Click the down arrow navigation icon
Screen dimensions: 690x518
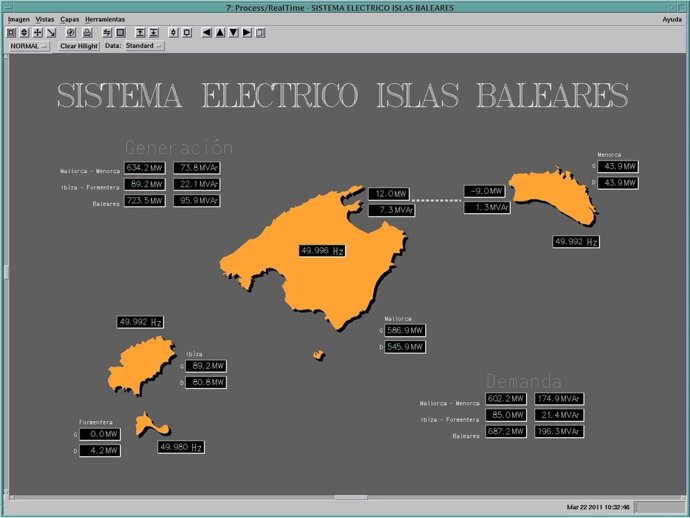click(x=233, y=32)
